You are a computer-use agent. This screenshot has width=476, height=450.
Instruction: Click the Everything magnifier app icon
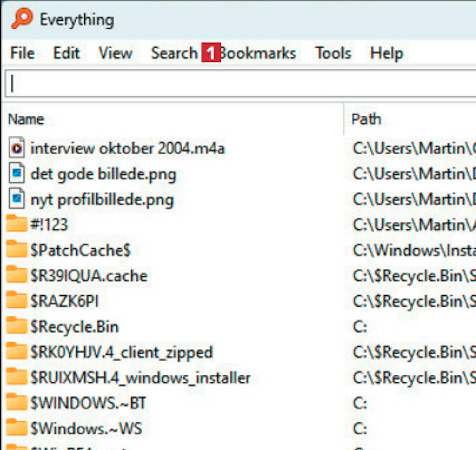click(x=22, y=18)
